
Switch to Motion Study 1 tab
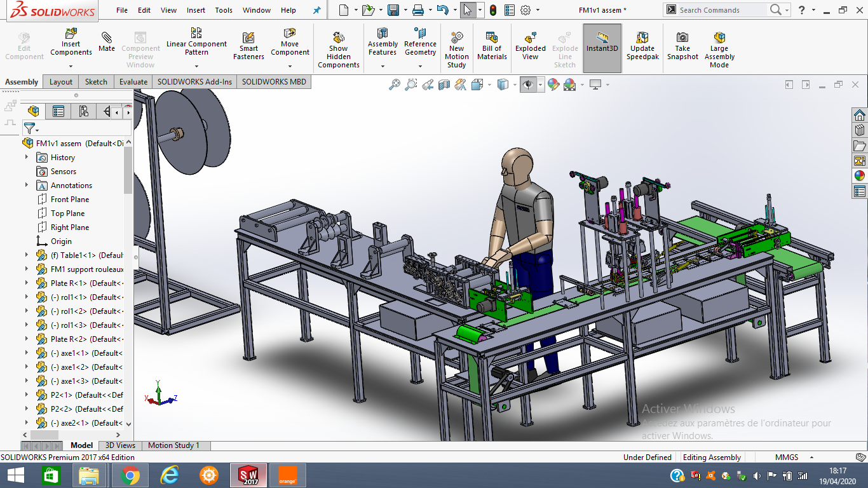tap(173, 445)
